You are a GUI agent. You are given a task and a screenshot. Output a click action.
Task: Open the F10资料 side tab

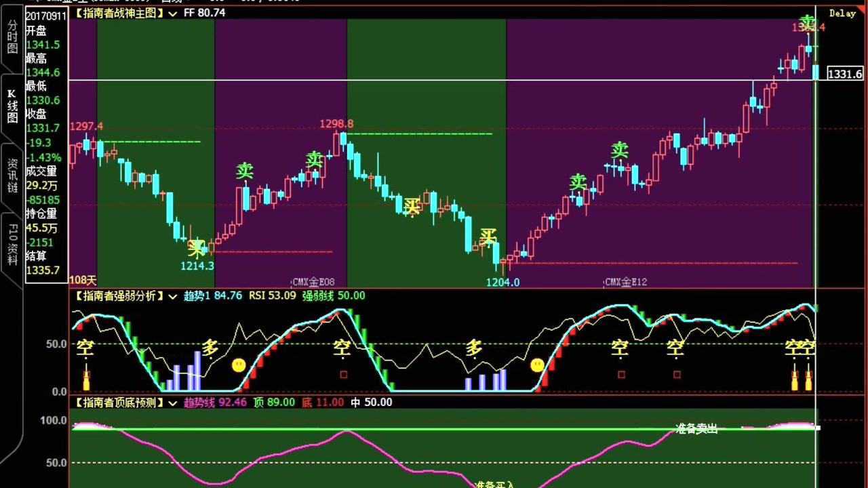12,245
